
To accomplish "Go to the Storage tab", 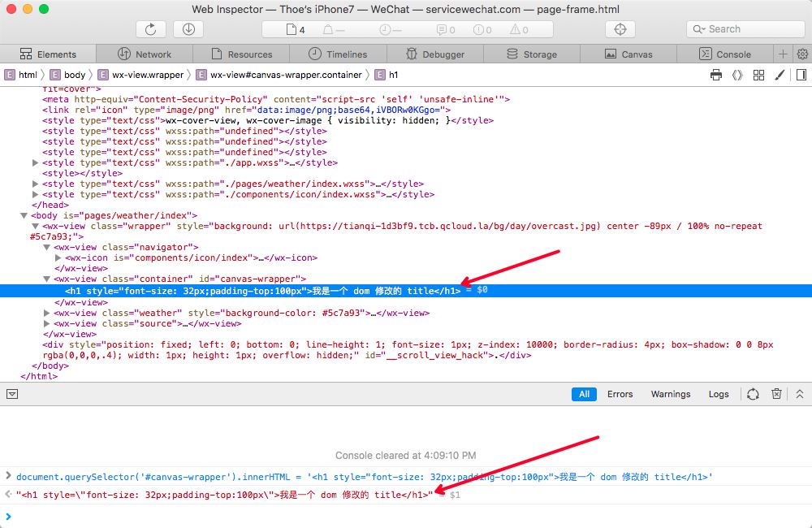I will (532, 54).
